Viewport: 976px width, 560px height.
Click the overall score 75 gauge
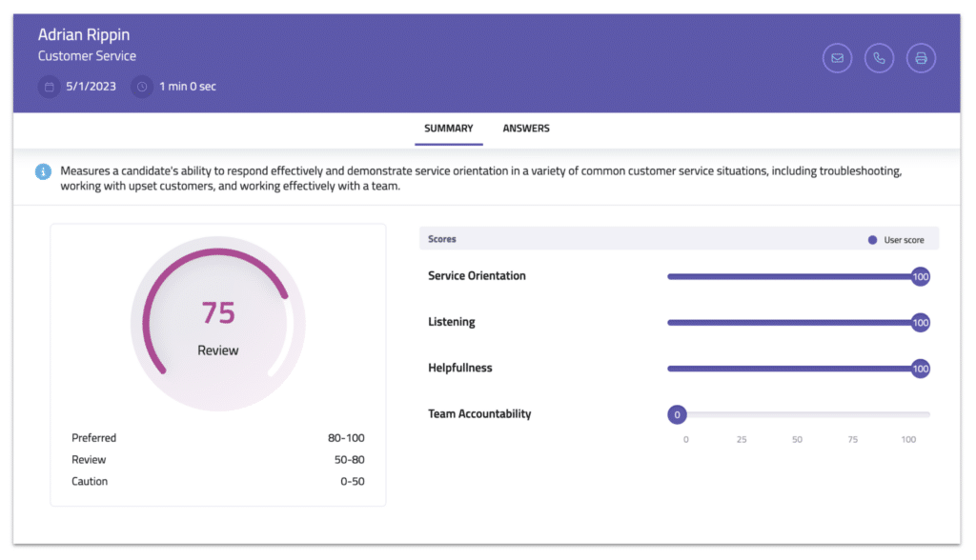218,324
